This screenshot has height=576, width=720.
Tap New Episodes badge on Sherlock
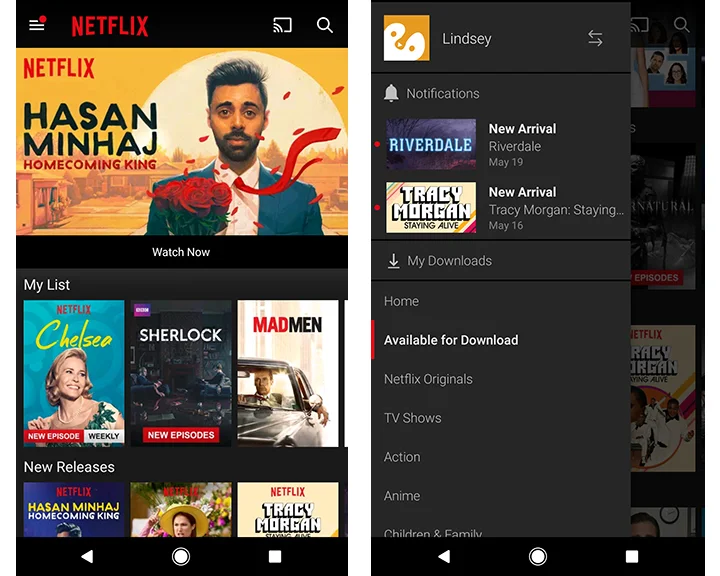[x=181, y=435]
